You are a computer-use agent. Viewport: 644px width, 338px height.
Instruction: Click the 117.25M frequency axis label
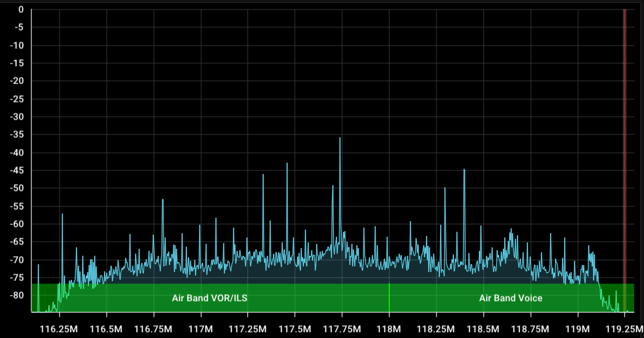[x=247, y=329]
